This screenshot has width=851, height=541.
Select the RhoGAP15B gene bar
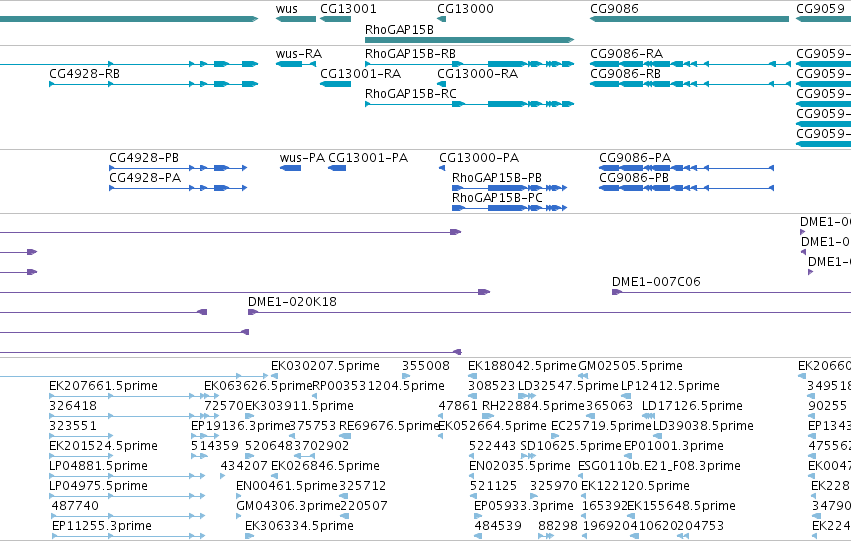469,40
